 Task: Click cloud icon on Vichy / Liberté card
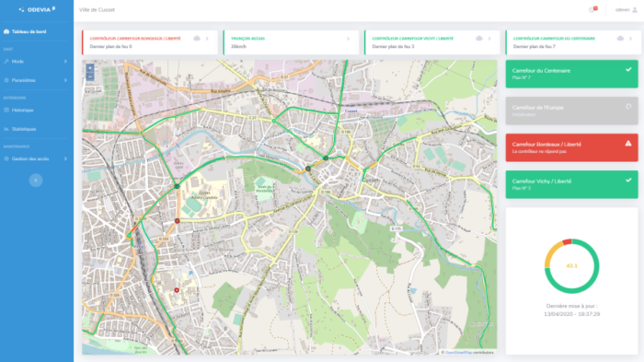(x=479, y=39)
